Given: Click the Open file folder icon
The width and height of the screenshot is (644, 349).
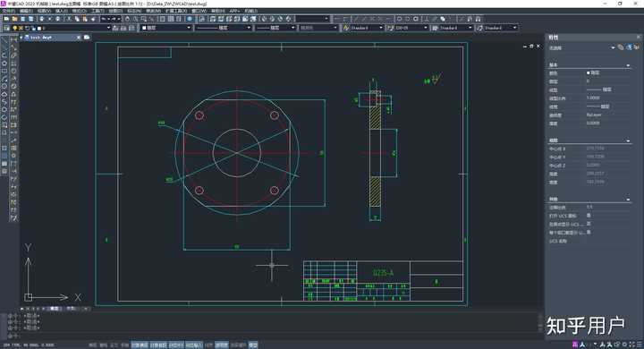Looking at the screenshot, I should [14, 19].
